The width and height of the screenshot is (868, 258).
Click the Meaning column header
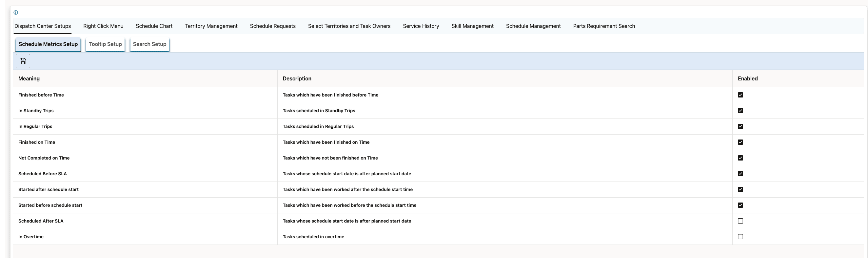click(x=29, y=78)
